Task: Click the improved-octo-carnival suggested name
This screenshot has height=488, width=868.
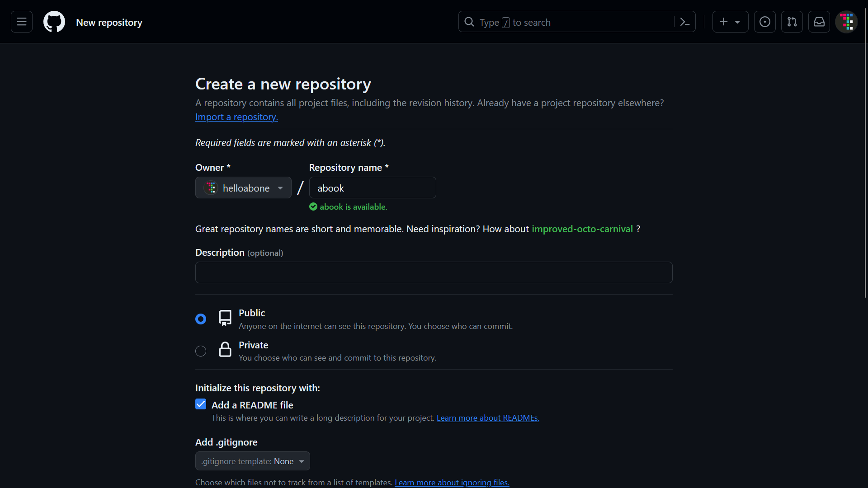Action: [x=582, y=229]
